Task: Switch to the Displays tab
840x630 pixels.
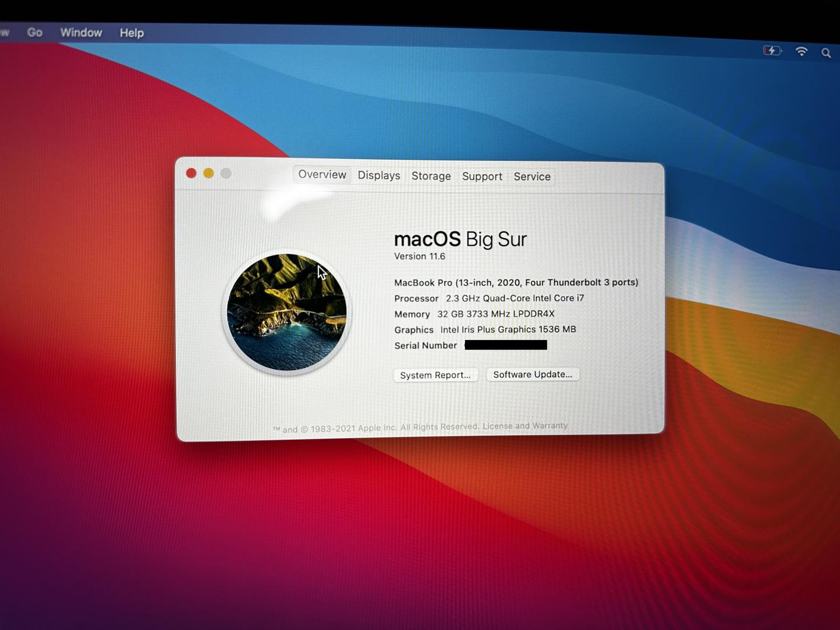Action: point(379,175)
